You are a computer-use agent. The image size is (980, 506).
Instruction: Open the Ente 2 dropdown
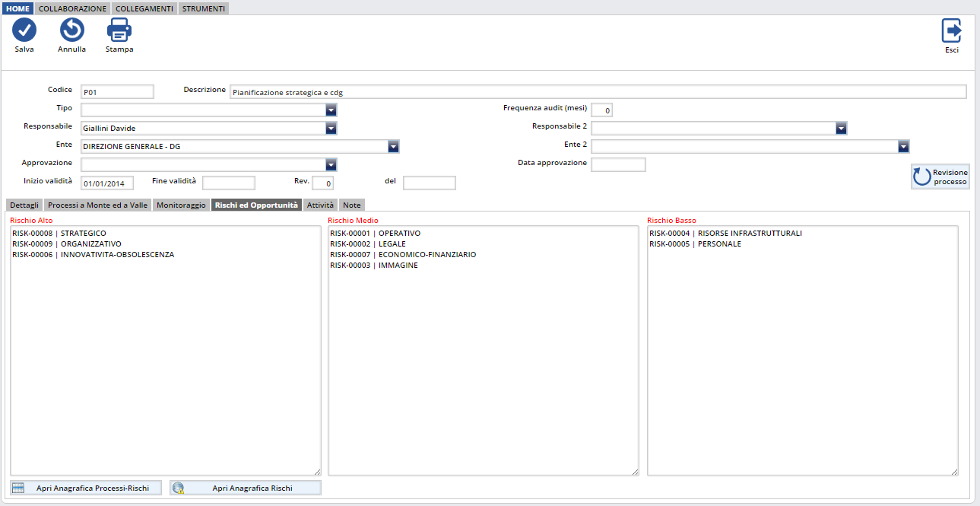[903, 147]
